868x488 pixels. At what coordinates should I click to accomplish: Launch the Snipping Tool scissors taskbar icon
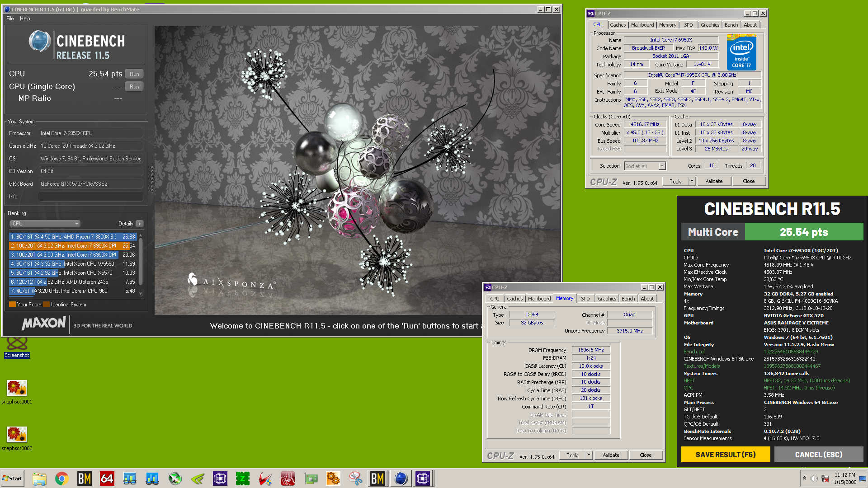tap(356, 479)
